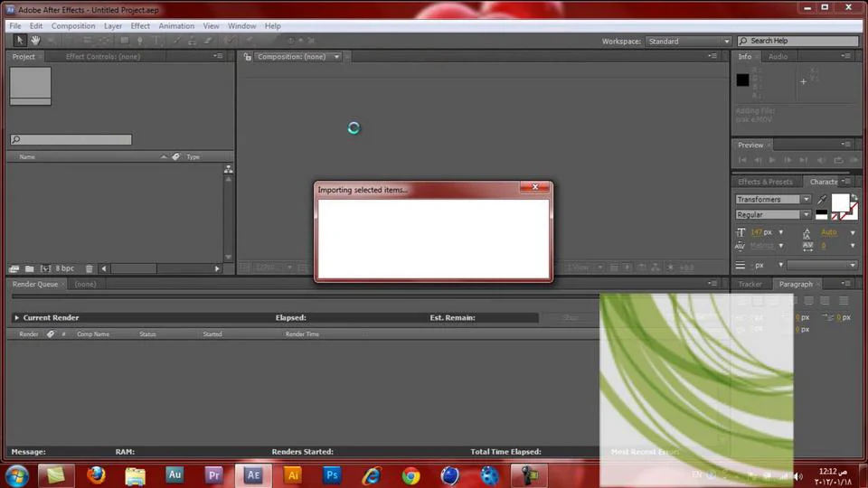Jump to first frame in Preview panel
Image resolution: width=868 pixels, height=488 pixels.
(742, 160)
